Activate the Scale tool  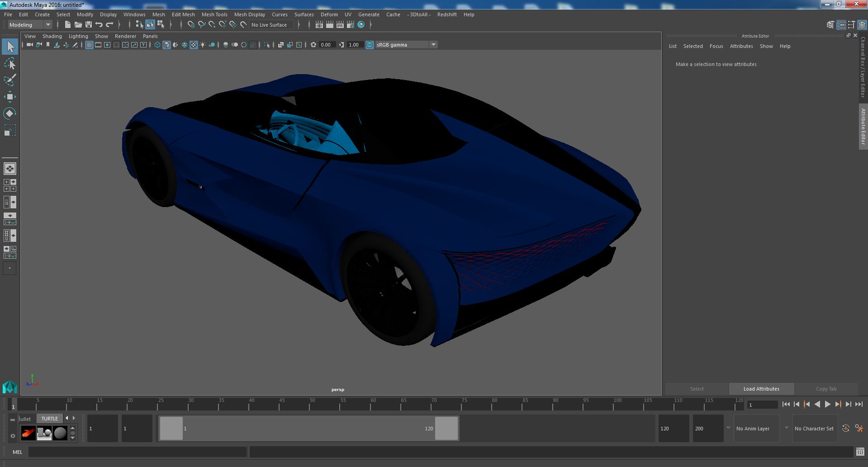coord(10,130)
